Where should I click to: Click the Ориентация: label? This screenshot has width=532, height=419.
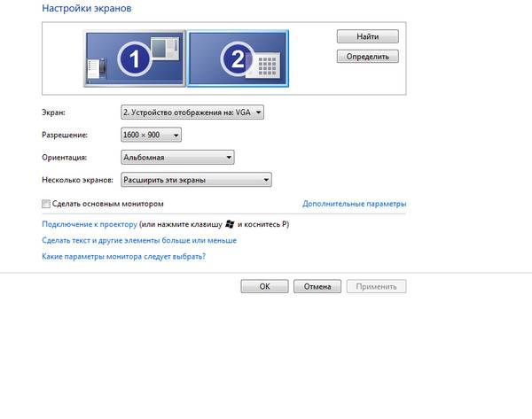[64, 158]
